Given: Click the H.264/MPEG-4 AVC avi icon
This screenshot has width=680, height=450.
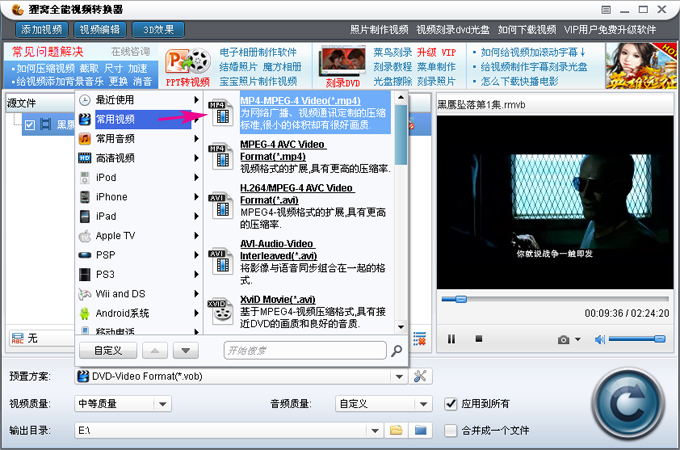Looking at the screenshot, I should click(222, 206).
